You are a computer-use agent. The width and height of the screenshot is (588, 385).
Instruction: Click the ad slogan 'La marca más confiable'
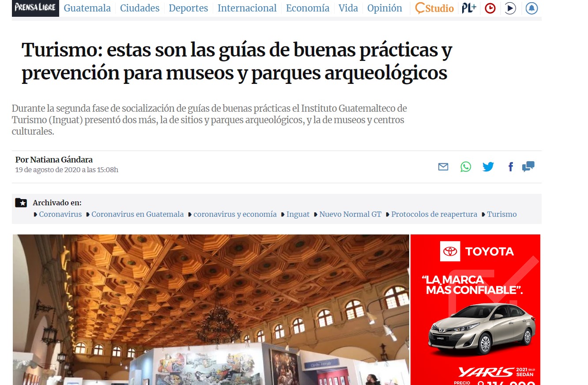click(472, 285)
